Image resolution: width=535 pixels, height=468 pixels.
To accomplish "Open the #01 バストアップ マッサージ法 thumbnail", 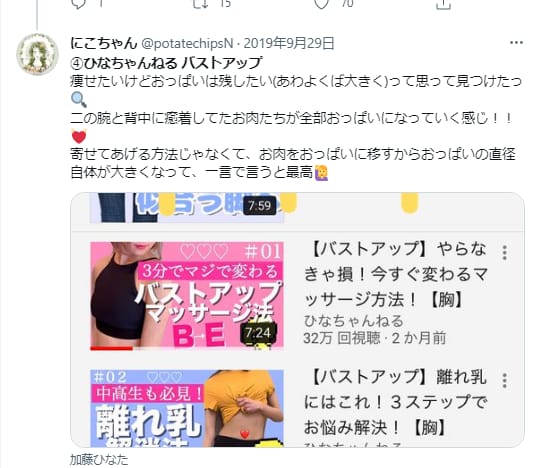I will 187,296.
